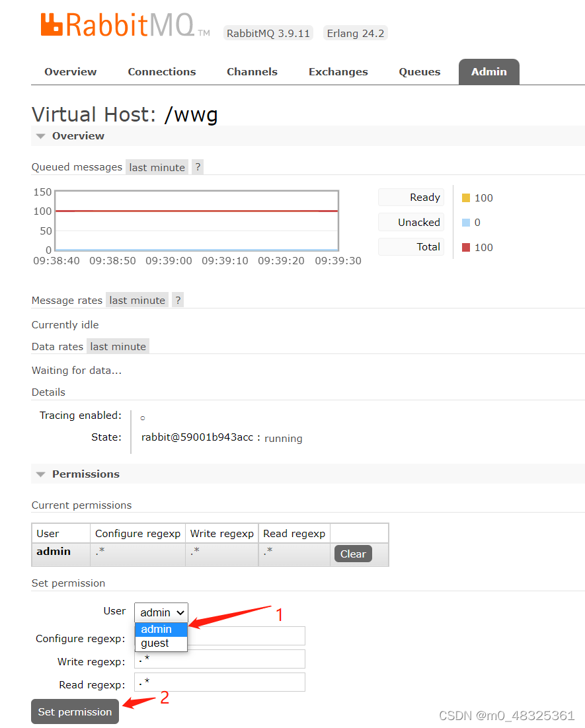Focus the Configure regexp input field
The image size is (585, 728).
tap(219, 636)
